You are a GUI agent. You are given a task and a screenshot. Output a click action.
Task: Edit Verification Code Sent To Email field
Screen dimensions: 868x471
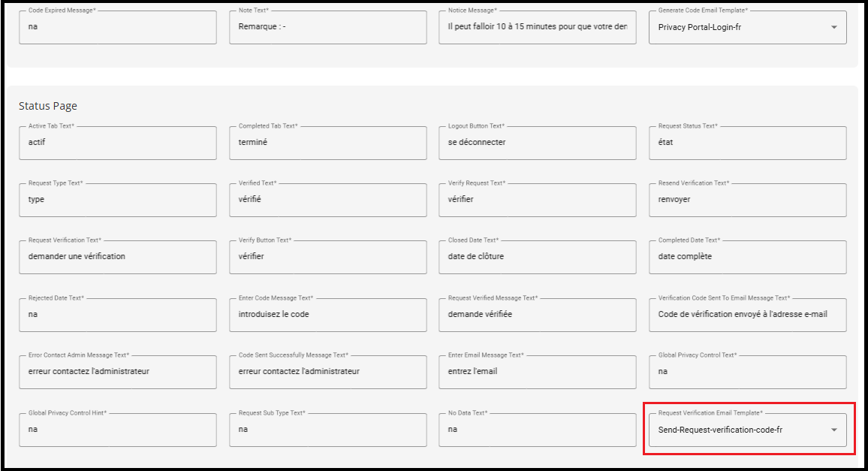(747, 315)
